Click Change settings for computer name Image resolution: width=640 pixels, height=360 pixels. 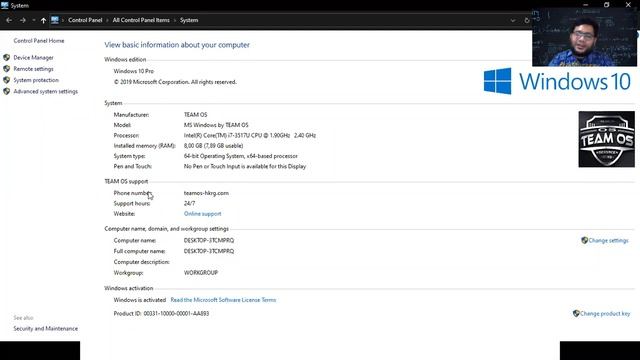coord(608,240)
